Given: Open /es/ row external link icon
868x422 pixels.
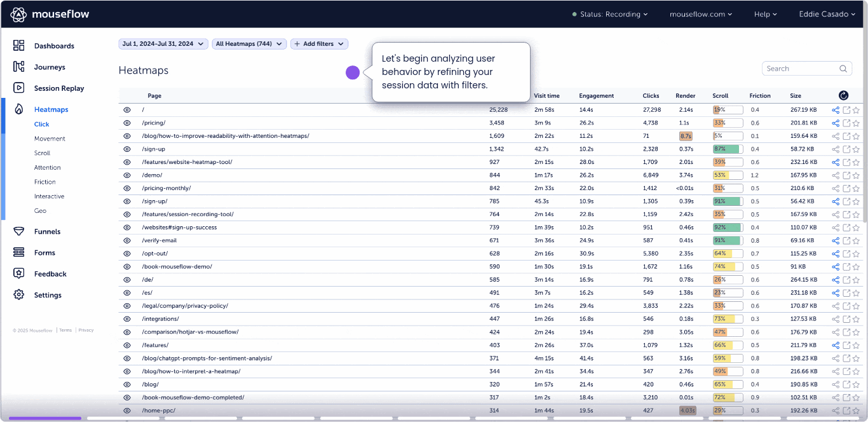Looking at the screenshot, I should [x=846, y=293].
